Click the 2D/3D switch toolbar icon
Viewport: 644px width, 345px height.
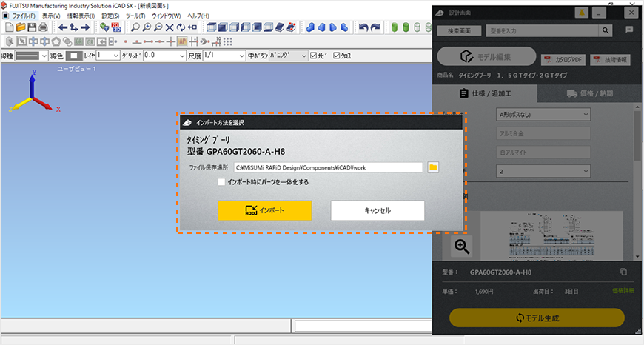(115, 27)
